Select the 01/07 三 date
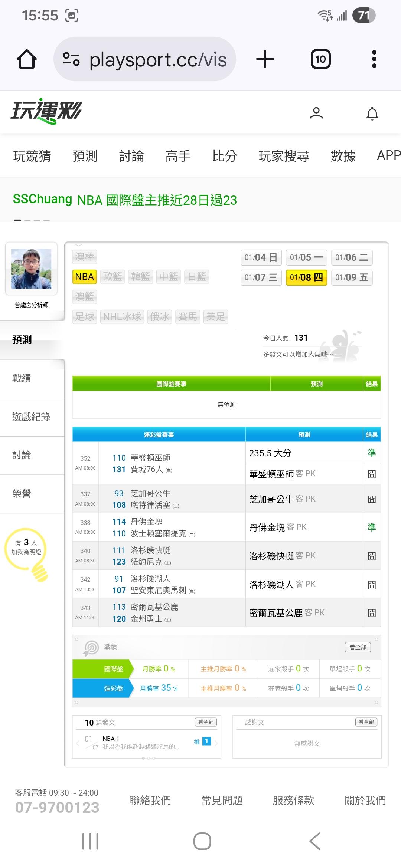This screenshot has height=868, width=401. [261, 277]
